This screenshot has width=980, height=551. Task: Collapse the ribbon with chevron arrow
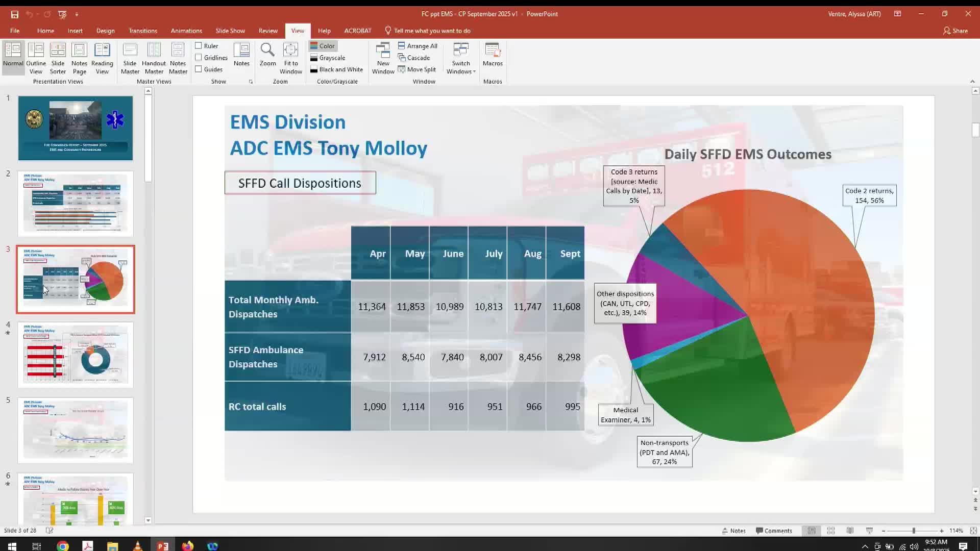(x=972, y=82)
